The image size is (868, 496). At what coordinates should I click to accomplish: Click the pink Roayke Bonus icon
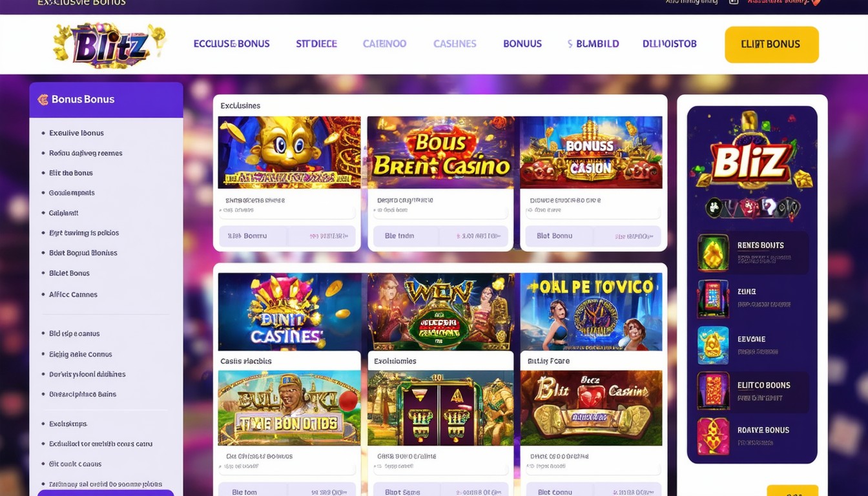point(713,436)
